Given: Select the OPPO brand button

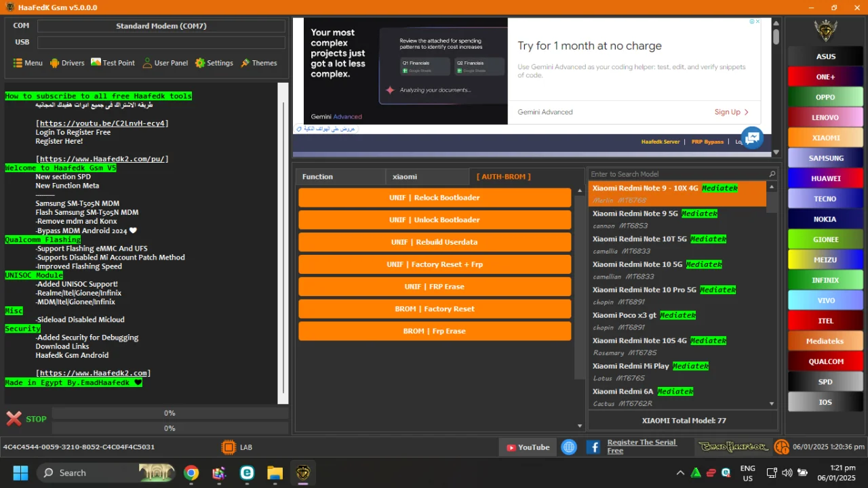Looking at the screenshot, I should click(825, 97).
